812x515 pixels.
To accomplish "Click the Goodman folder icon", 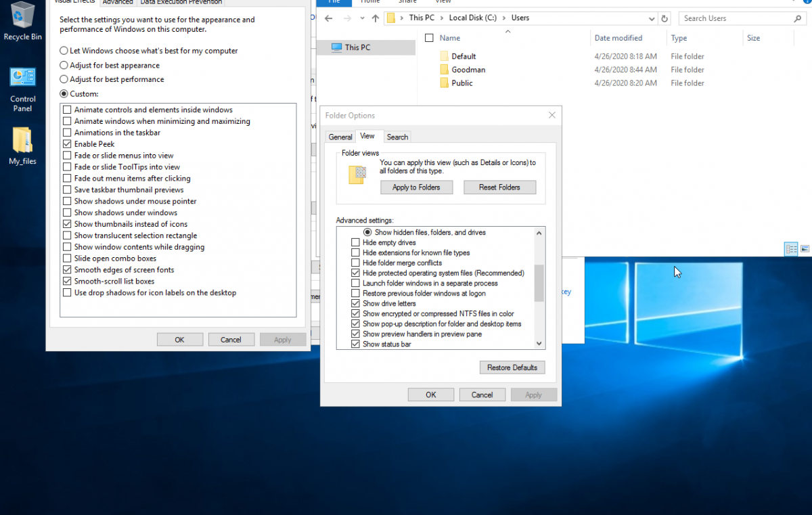I will [445, 70].
